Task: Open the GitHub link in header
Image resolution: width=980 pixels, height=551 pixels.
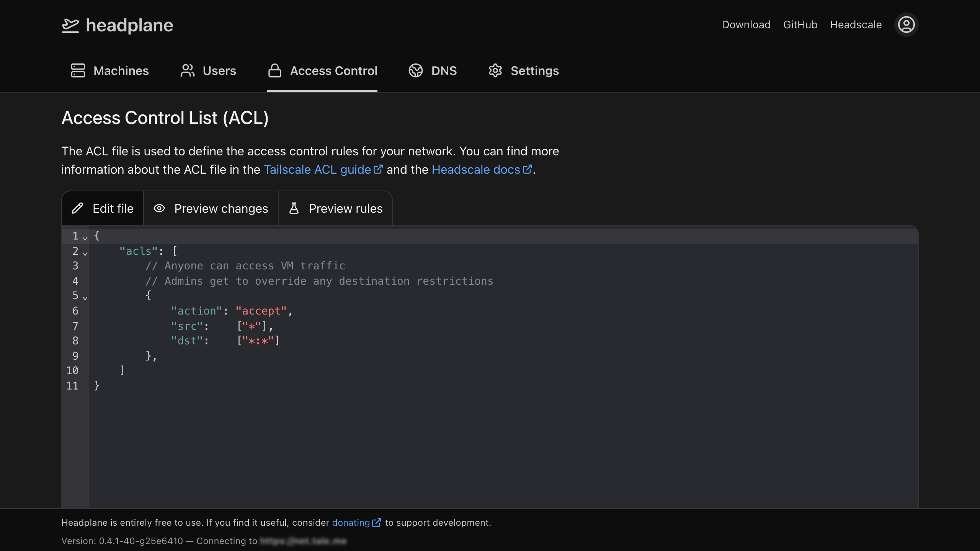Action: coord(800,25)
